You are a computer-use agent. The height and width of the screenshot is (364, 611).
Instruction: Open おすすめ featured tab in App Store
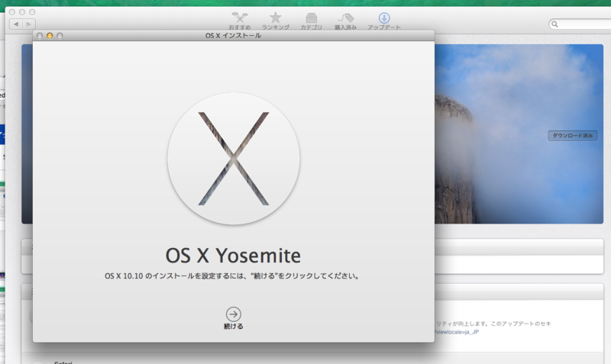coord(239,21)
